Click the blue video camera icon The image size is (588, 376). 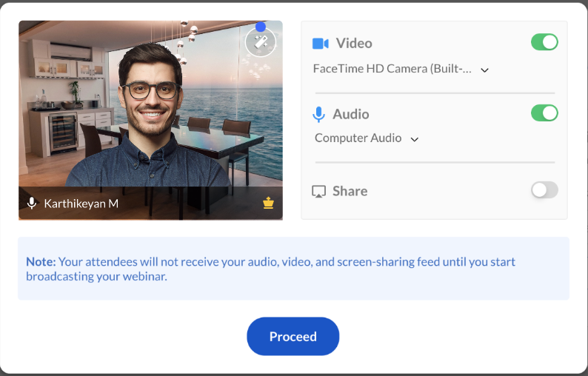pos(320,44)
